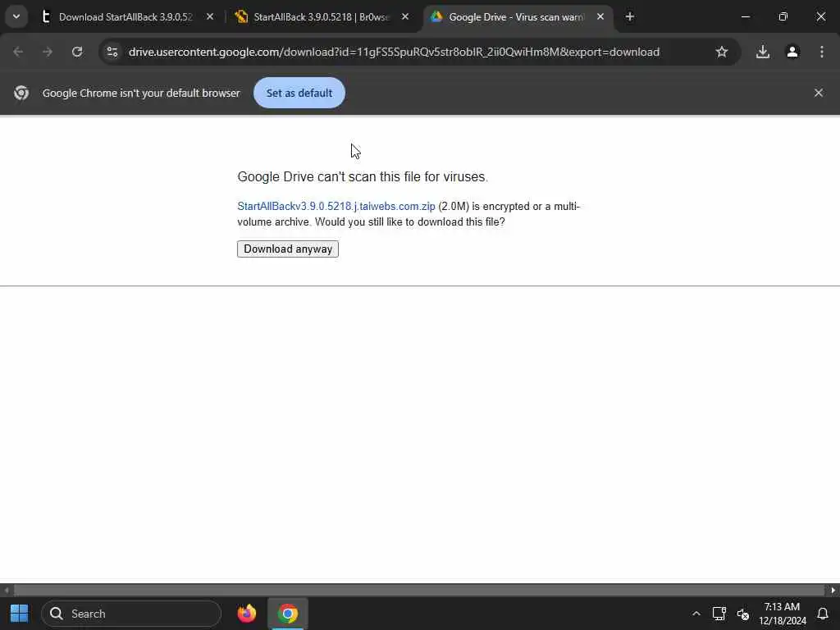Minimize the Chrome window
Viewport: 840px width, 630px height.
[745, 16]
